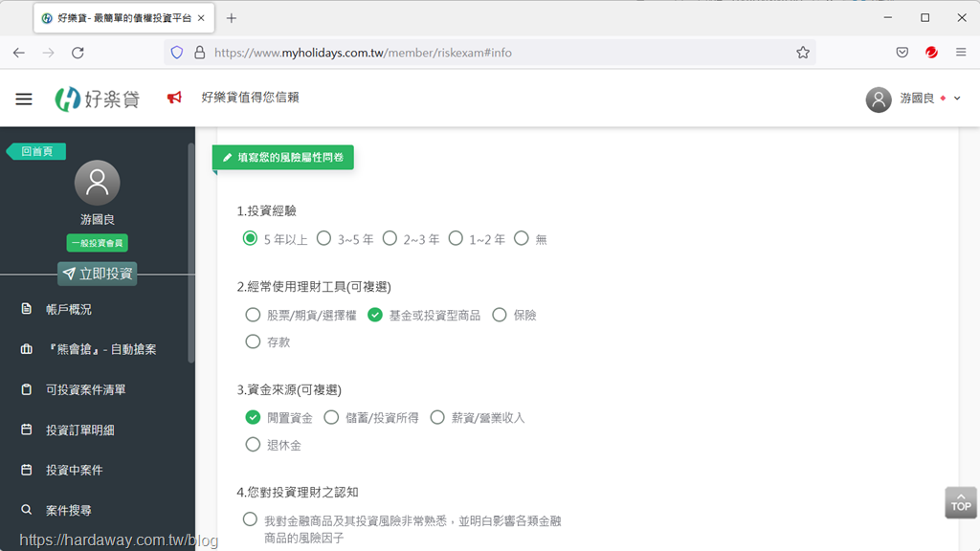Save page to Pocket
The width and height of the screenshot is (980, 551).
[x=902, y=53]
